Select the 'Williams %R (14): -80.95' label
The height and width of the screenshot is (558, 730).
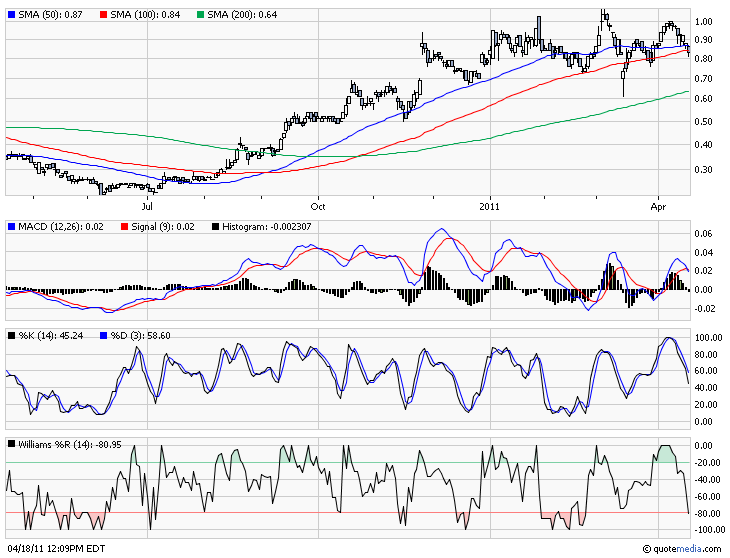(x=70, y=444)
